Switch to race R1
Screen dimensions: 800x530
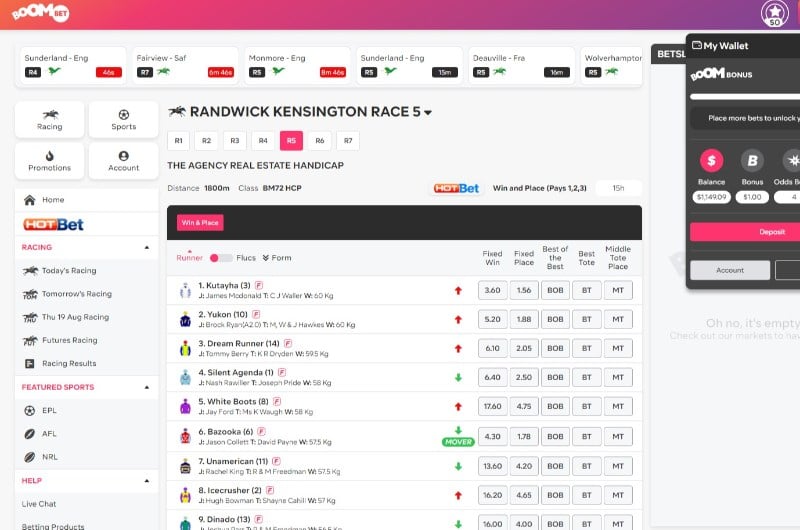click(179, 141)
